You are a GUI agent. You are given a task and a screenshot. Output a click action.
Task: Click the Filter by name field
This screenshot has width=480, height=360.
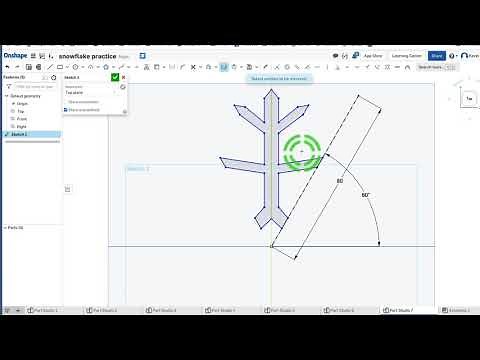coord(35,87)
